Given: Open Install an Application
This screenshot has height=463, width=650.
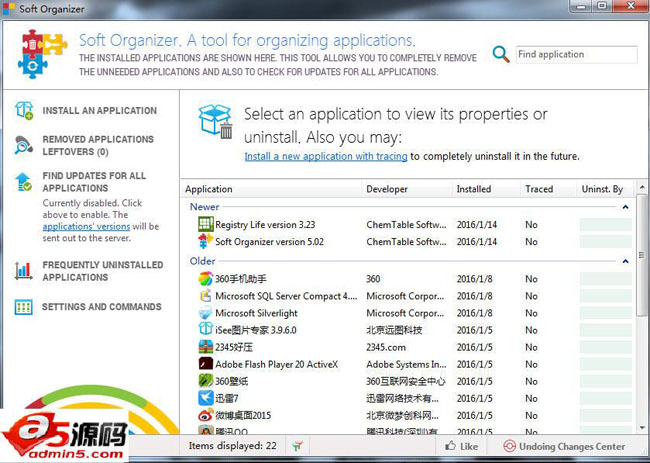Looking at the screenshot, I should [99, 111].
